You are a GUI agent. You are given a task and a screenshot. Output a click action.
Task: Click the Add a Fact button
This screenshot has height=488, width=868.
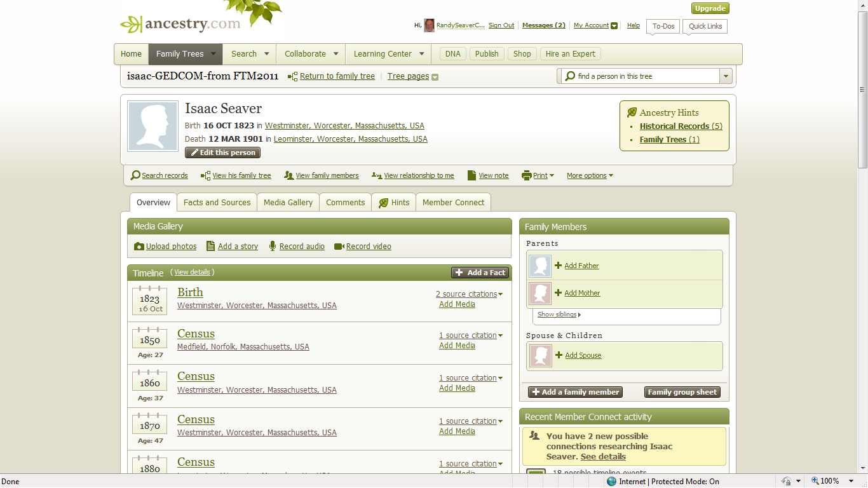tap(480, 273)
